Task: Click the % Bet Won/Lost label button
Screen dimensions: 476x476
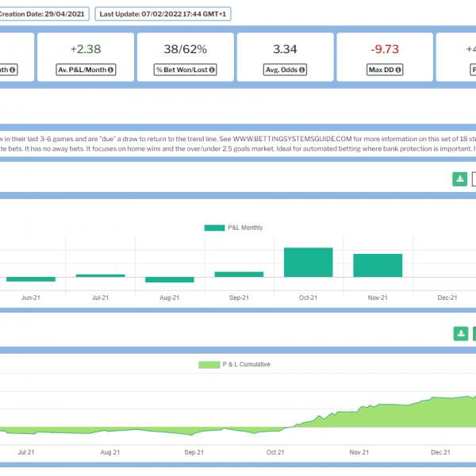Action: [x=185, y=70]
